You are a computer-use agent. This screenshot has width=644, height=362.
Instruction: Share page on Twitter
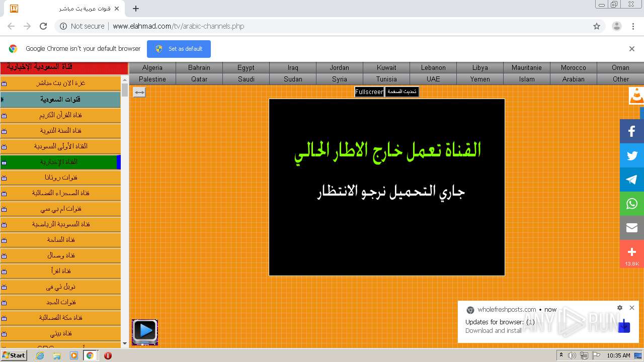(x=632, y=155)
